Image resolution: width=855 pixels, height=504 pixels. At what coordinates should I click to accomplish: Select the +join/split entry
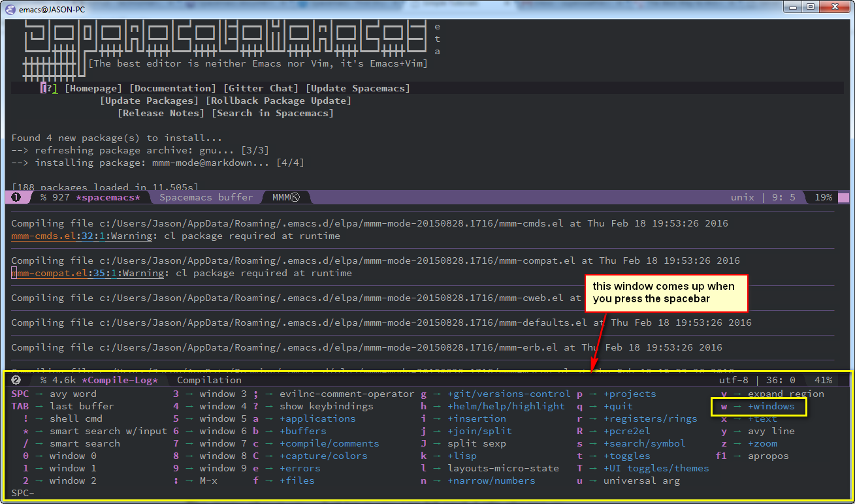tap(479, 431)
